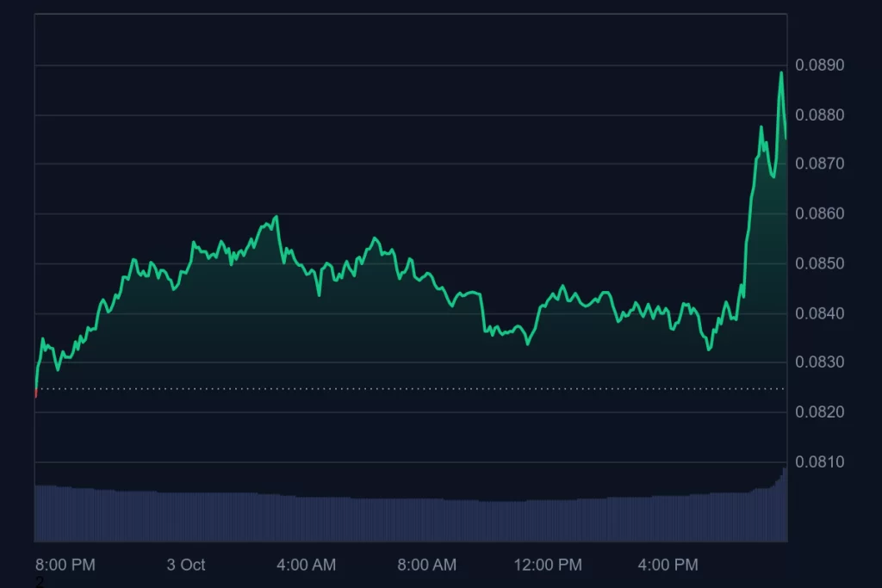Click the 0.0890 price axis label
This screenshot has height=588, width=882.
pyautogui.click(x=819, y=65)
